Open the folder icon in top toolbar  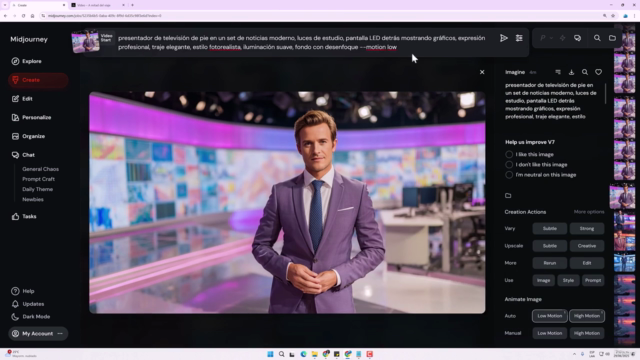(612, 38)
